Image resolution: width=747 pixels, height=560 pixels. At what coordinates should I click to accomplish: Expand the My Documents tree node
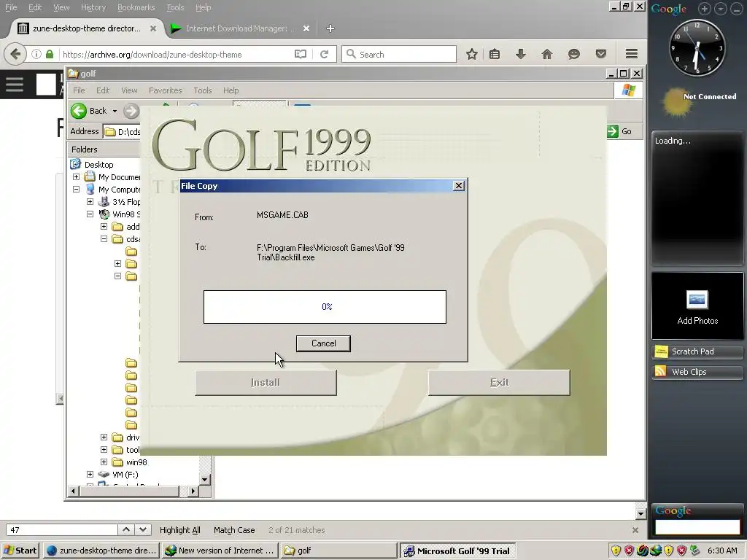(x=76, y=177)
